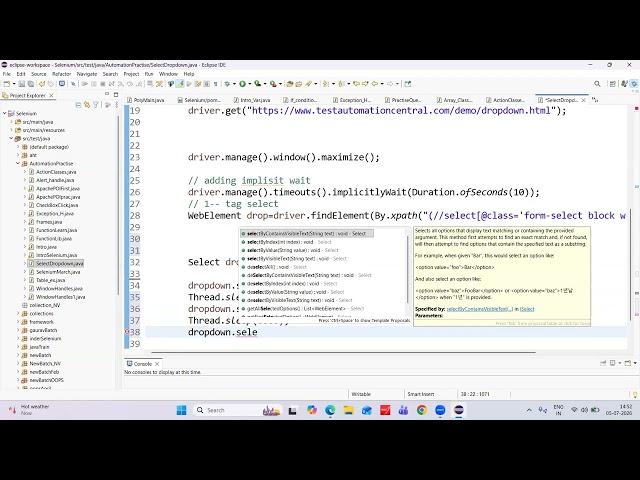The height and width of the screenshot is (480, 640).
Task: Click the editor horizontal scrollbar
Action: pos(343,352)
